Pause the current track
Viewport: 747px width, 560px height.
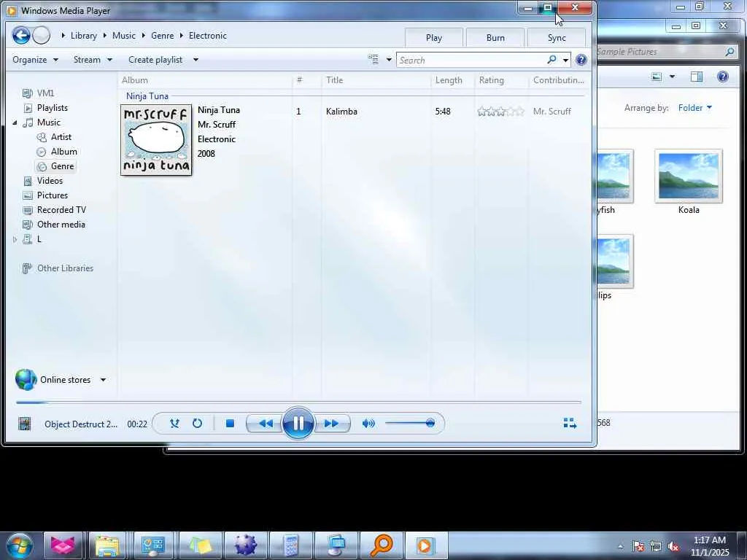[x=298, y=424]
